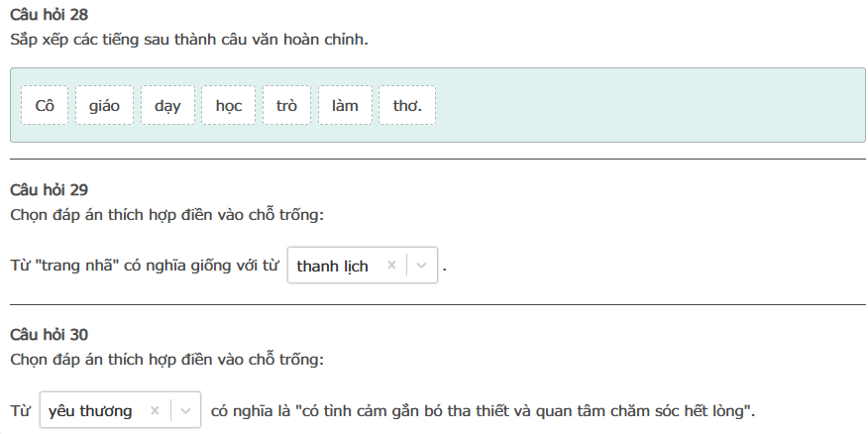Viewport: 868px width, 434px height.
Task: Tap the word tile "làm"
Action: pyautogui.click(x=345, y=105)
